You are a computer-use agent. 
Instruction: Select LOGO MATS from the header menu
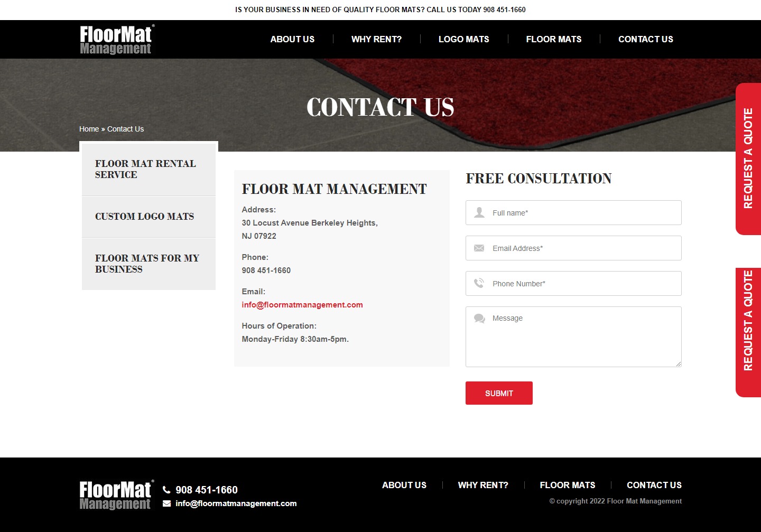click(x=463, y=39)
